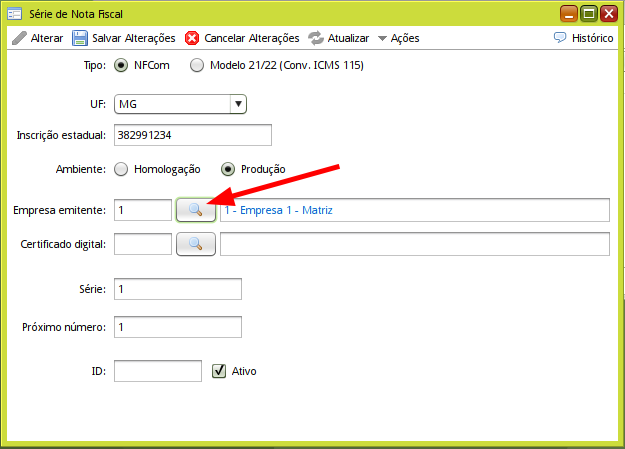Select the NFCom radio button

coord(122,66)
